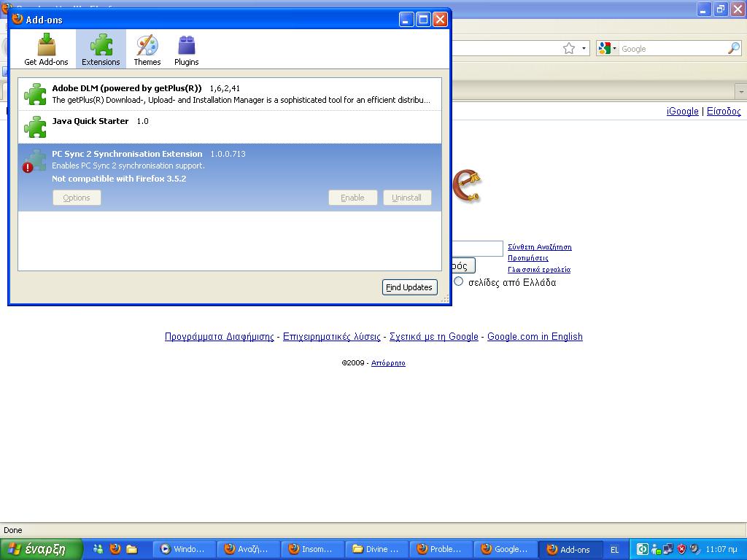Click the Firefox icon in Add-ons title bar
747x560 pixels.
coord(18,19)
